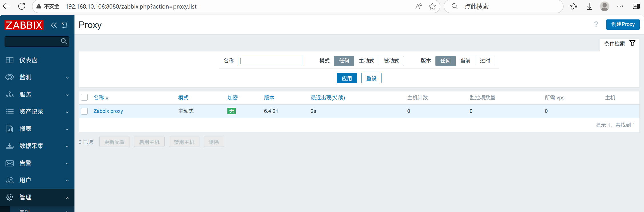Click the filter funnel icon

[632, 43]
